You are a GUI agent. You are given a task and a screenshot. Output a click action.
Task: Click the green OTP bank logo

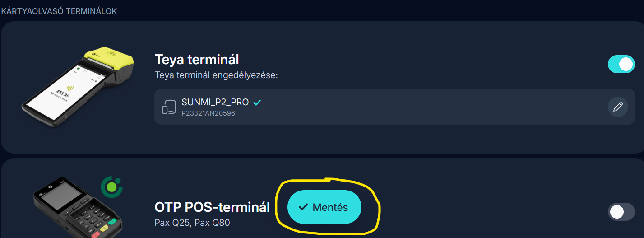pyautogui.click(x=111, y=186)
